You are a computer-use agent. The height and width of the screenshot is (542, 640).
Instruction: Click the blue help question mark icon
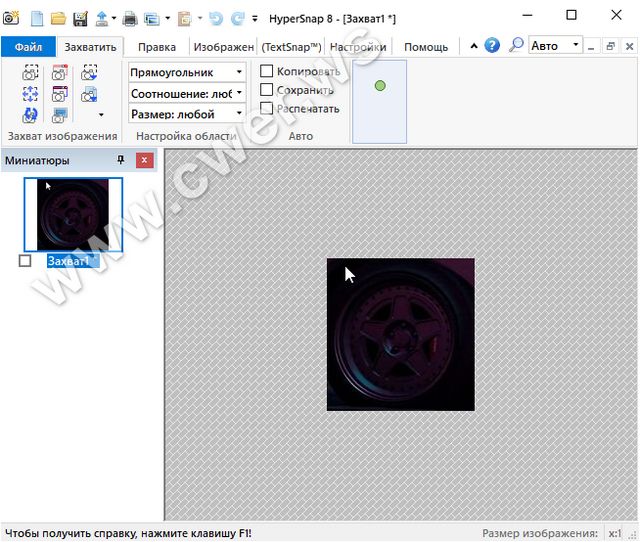pos(492,46)
